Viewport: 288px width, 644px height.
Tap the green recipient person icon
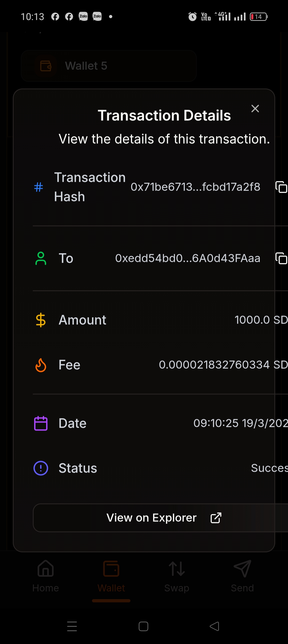[41, 258]
